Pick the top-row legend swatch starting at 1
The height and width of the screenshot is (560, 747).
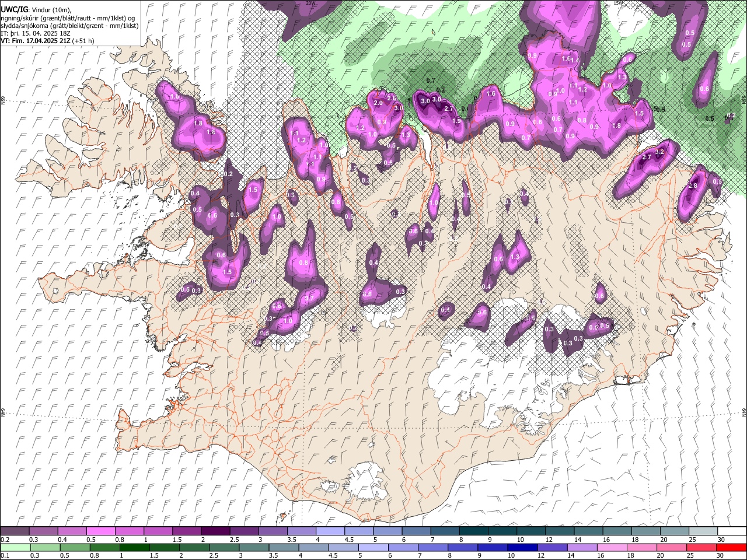[x=158, y=531]
